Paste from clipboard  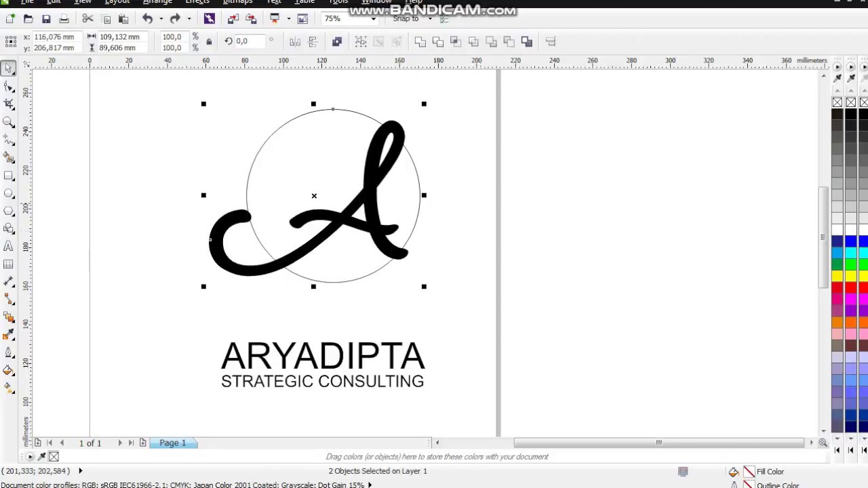123,19
